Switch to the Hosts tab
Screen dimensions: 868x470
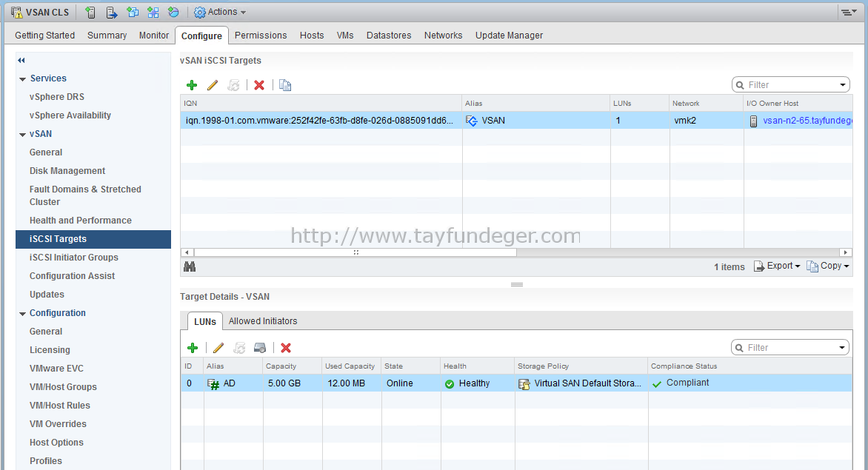click(x=312, y=36)
